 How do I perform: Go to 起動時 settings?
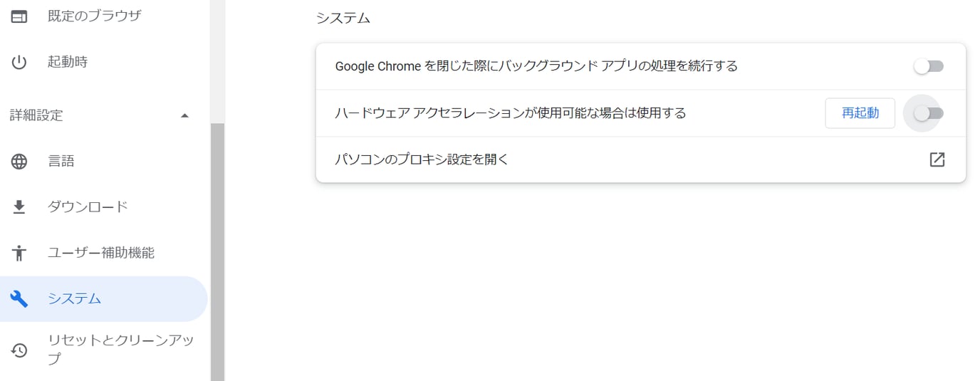tap(68, 62)
